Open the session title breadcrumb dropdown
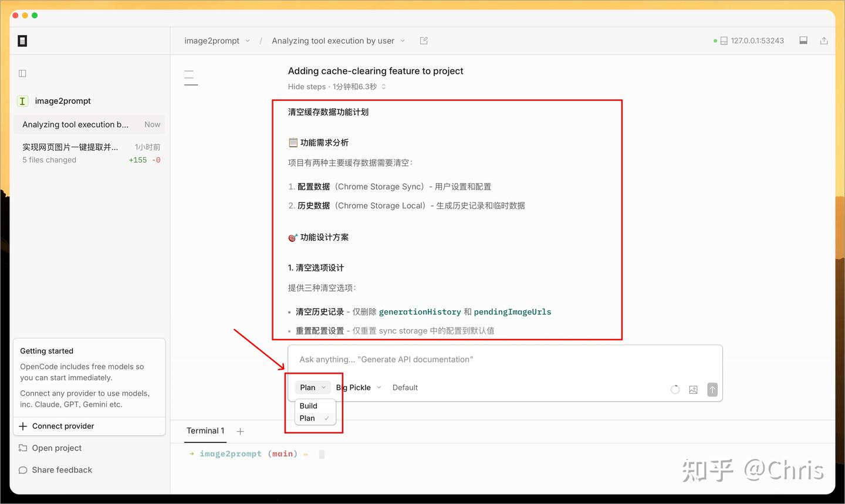The width and height of the screenshot is (845, 504). coord(339,41)
